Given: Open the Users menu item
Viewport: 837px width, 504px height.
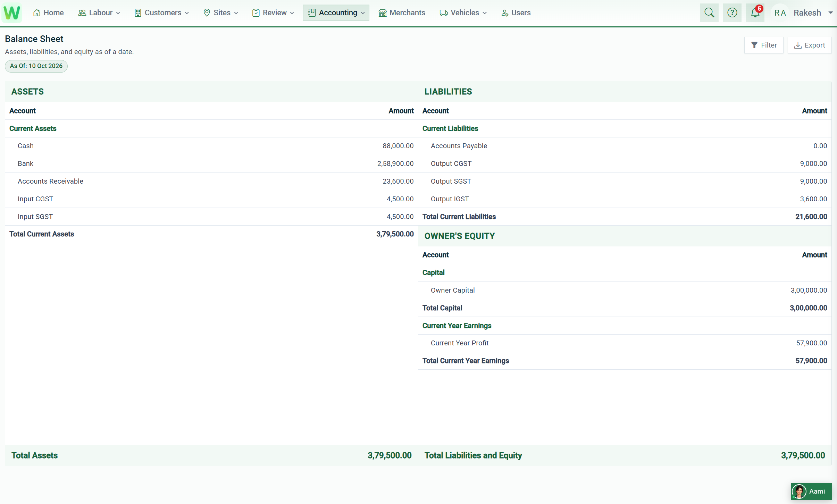Looking at the screenshot, I should tap(516, 13).
